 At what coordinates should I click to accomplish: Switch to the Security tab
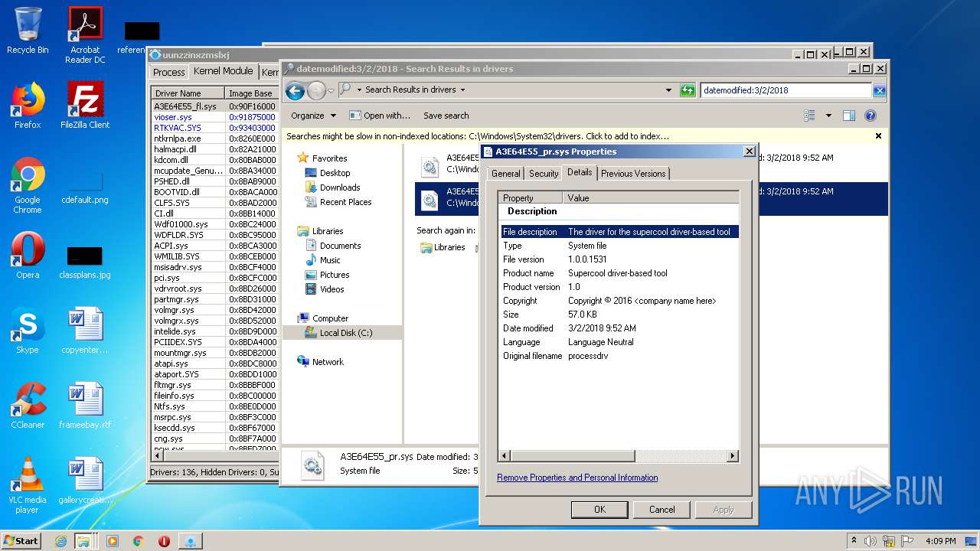[x=544, y=174]
